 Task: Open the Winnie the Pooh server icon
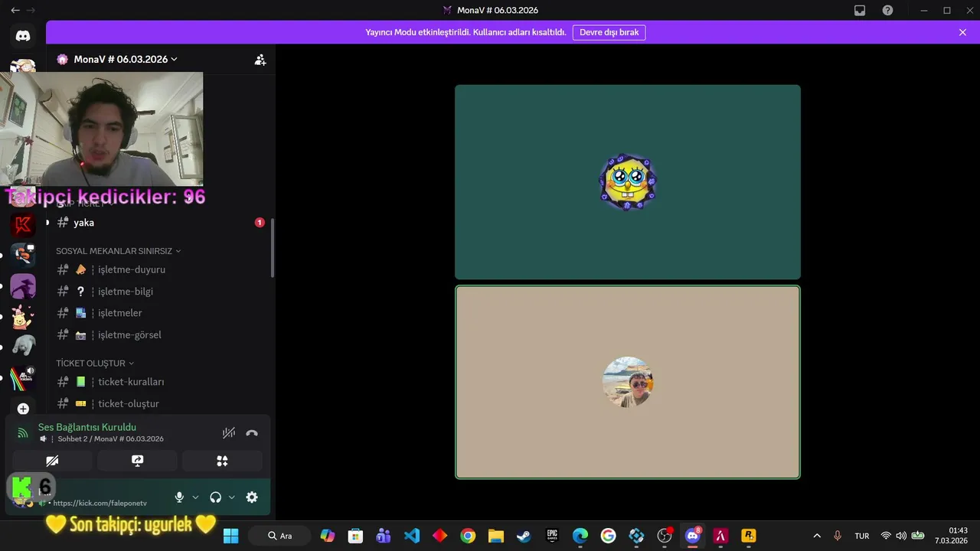[23, 316]
